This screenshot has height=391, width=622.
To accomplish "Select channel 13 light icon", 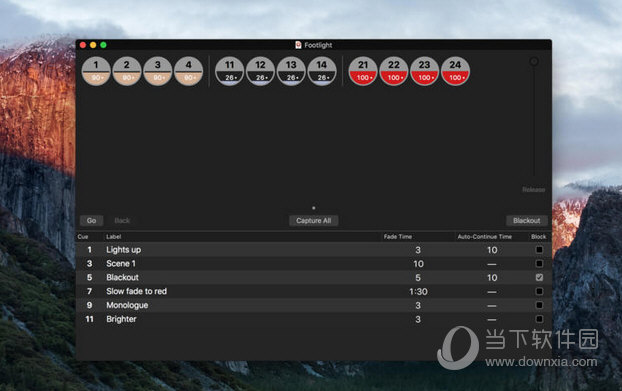I will (x=291, y=71).
